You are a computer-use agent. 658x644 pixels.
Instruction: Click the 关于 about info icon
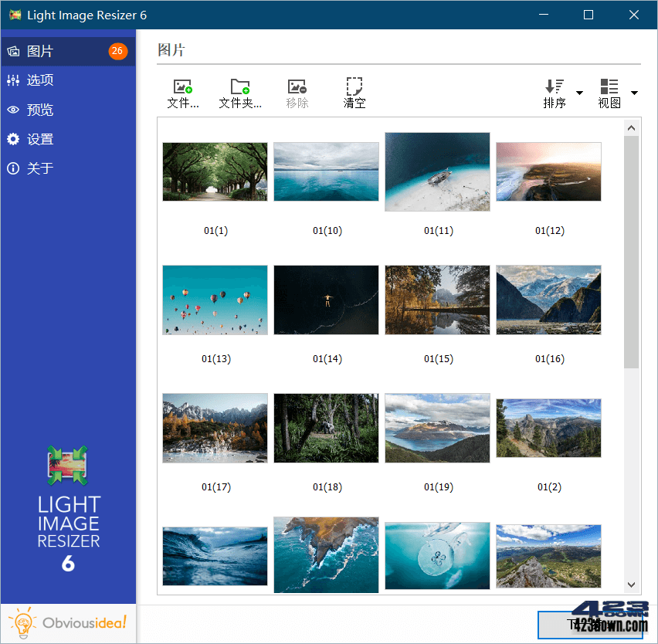click(14, 168)
